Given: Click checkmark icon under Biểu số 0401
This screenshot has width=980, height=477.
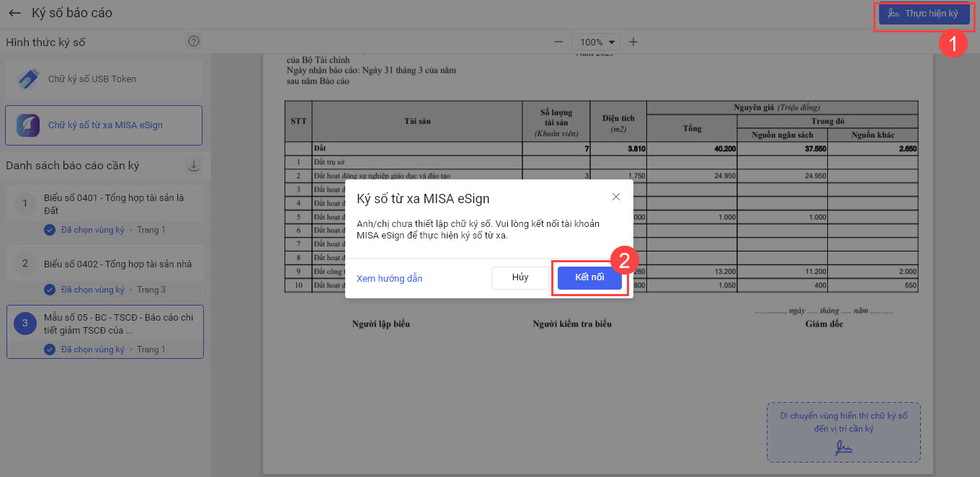Looking at the screenshot, I should pyautogui.click(x=50, y=230).
